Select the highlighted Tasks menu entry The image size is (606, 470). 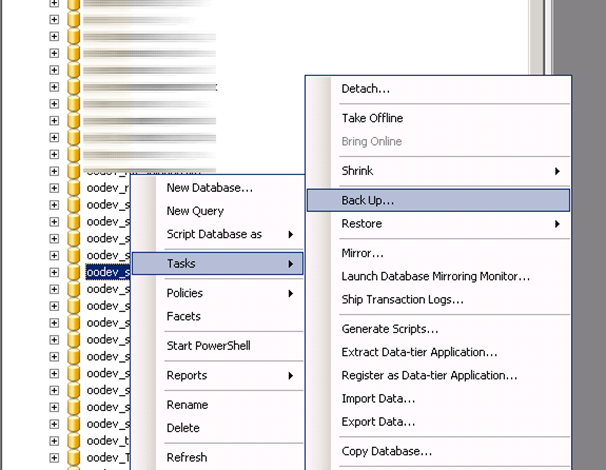pyautogui.click(x=218, y=264)
